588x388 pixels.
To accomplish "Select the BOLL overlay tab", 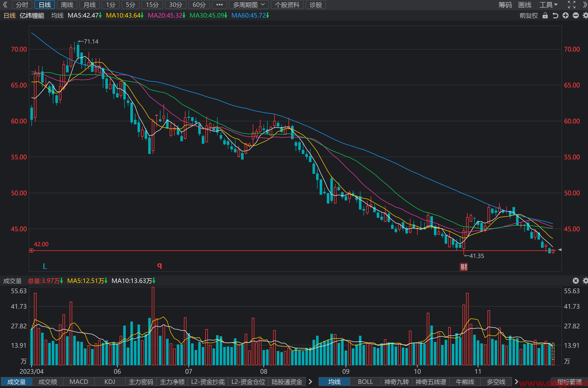I will click(x=365, y=382).
